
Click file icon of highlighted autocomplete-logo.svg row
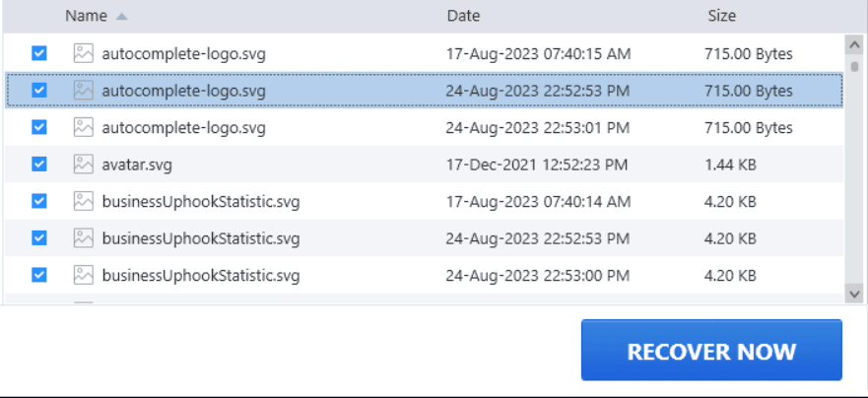(84, 91)
